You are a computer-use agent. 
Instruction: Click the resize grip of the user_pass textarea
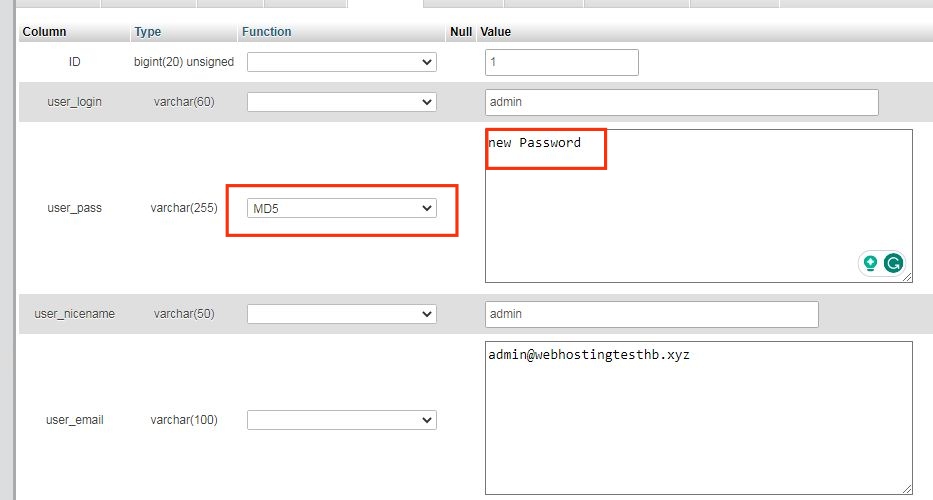[x=907, y=277]
